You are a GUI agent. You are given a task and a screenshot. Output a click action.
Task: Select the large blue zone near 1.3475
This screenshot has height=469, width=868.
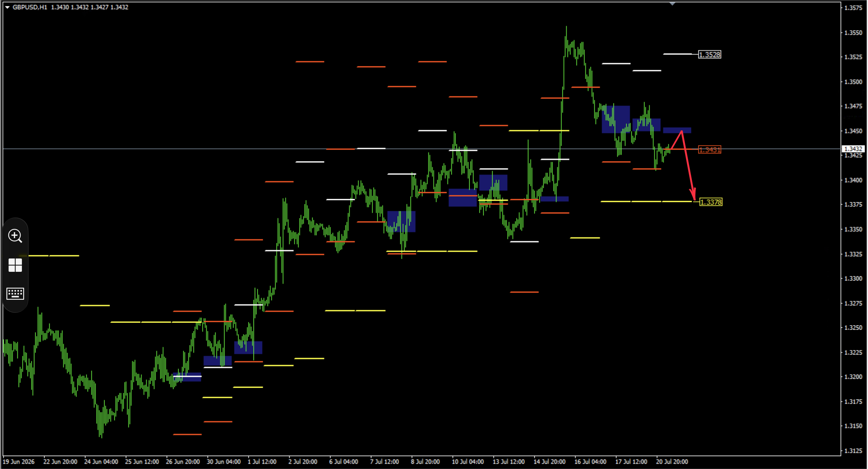click(616, 119)
